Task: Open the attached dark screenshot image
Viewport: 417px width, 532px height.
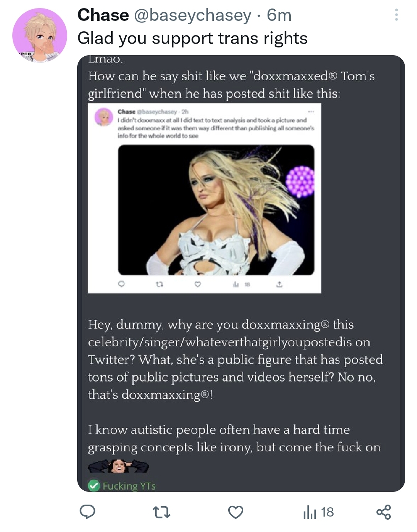Action: (x=241, y=274)
